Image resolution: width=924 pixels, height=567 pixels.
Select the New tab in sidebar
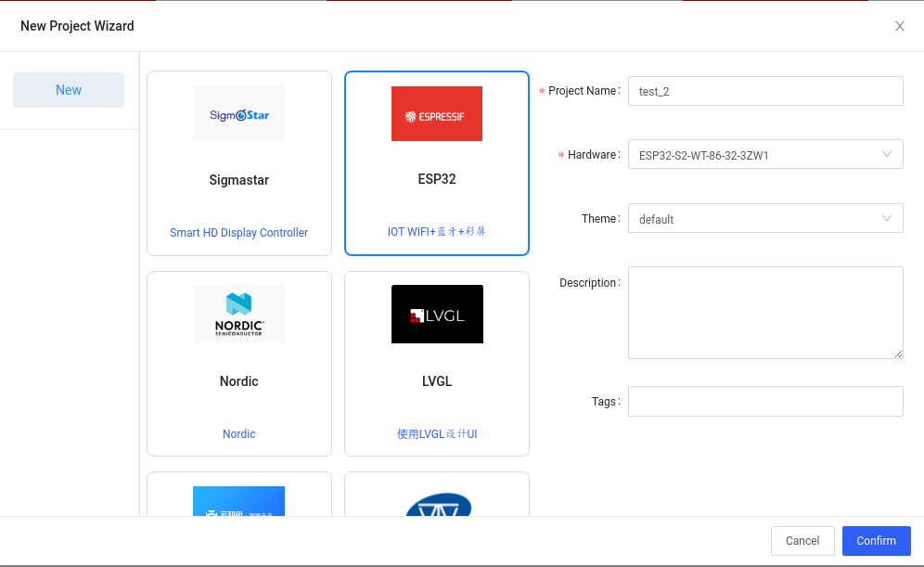coord(69,90)
